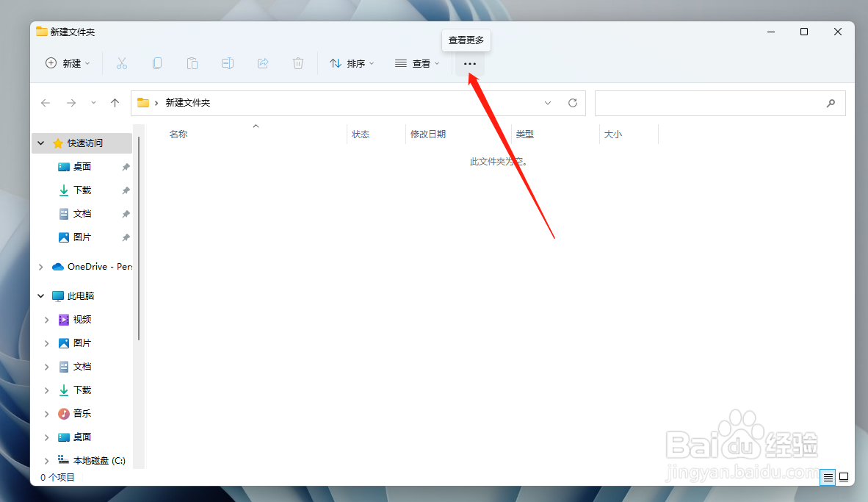Expand 下载 under 此电脑
Viewport: 868px width, 502px height.
[46, 390]
